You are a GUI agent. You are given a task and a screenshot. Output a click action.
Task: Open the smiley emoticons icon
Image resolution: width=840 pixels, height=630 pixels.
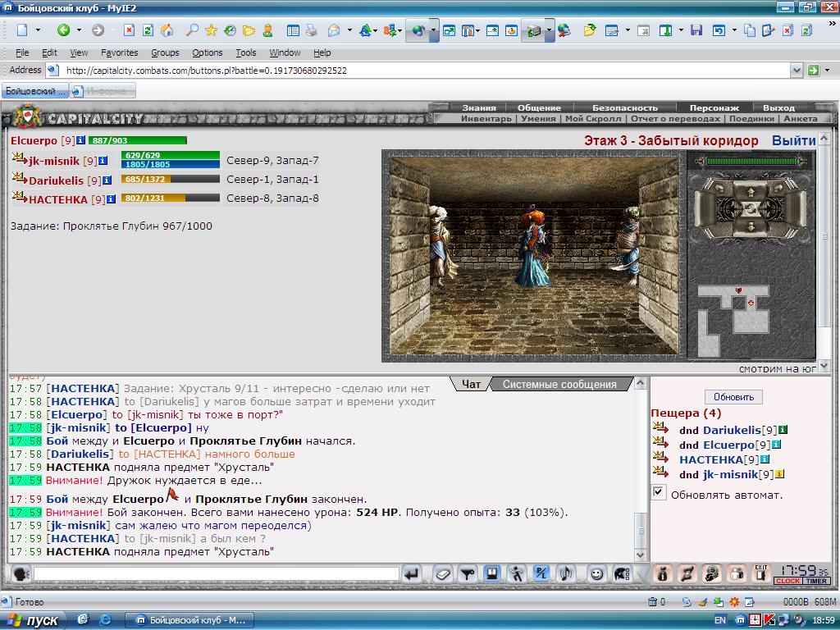point(596,574)
